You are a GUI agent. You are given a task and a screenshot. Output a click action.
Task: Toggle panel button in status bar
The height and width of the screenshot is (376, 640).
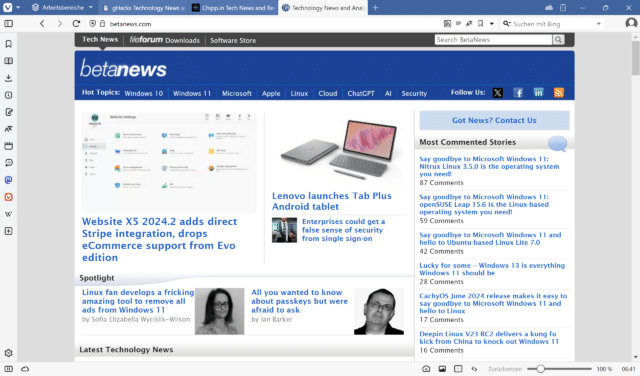pyautogui.click(x=8, y=369)
